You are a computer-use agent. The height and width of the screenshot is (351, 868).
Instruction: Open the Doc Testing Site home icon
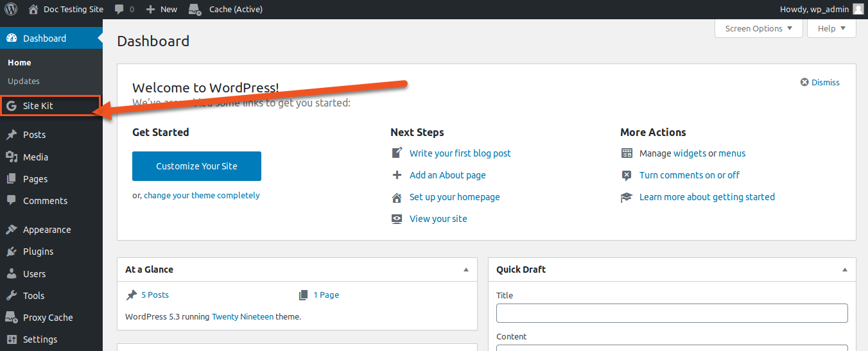33,9
